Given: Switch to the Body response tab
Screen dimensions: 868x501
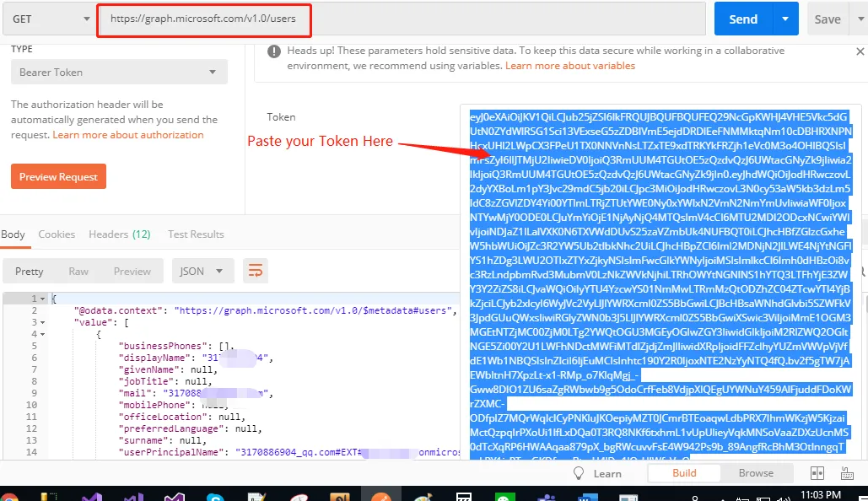Looking at the screenshot, I should click(13, 234).
